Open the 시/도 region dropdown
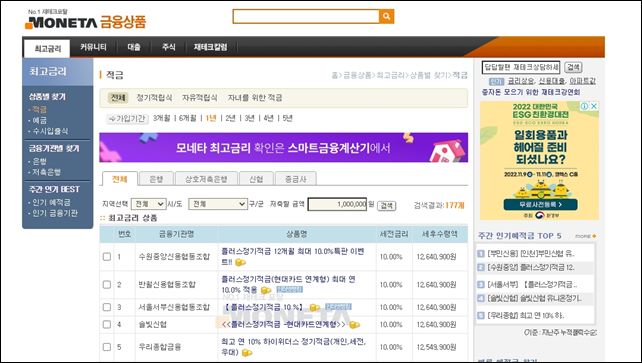The image size is (642, 363). click(148, 204)
